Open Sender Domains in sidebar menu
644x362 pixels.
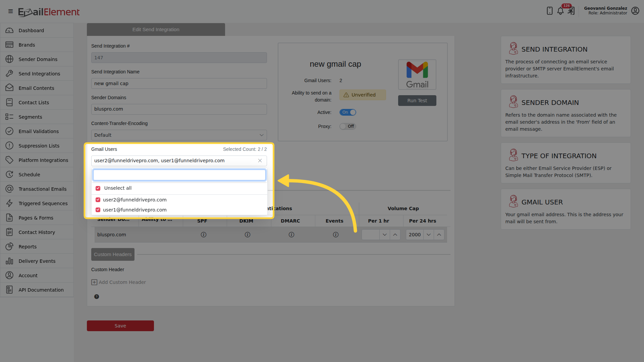(x=37, y=59)
